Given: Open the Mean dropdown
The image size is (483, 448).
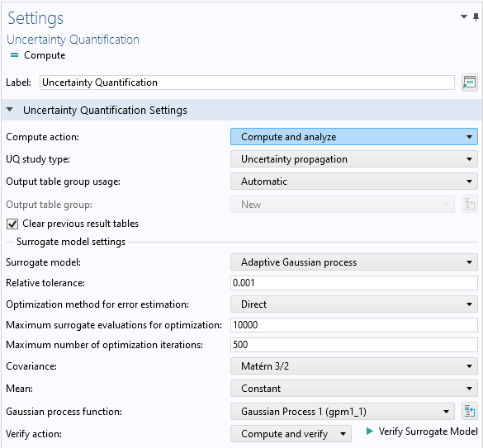Looking at the screenshot, I should (354, 389).
